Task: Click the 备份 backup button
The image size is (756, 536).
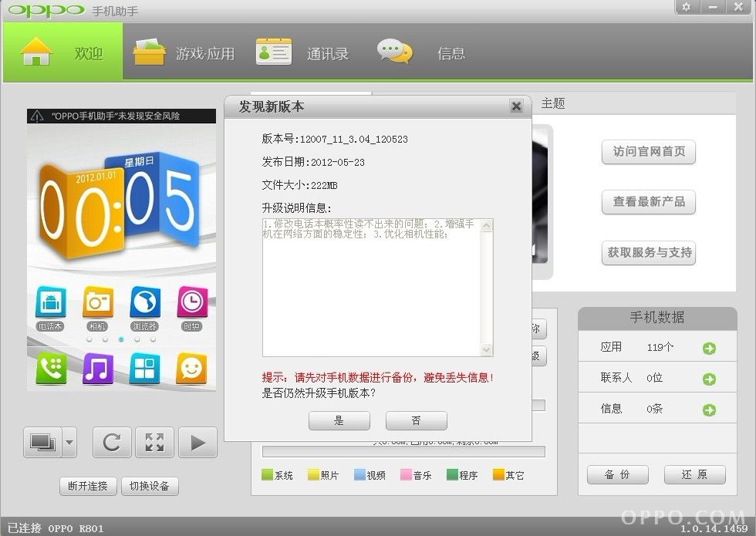Action: coord(618,475)
